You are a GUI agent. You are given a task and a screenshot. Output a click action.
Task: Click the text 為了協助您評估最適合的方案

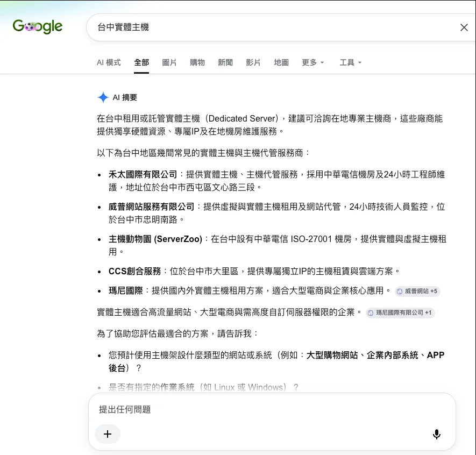coord(152,334)
